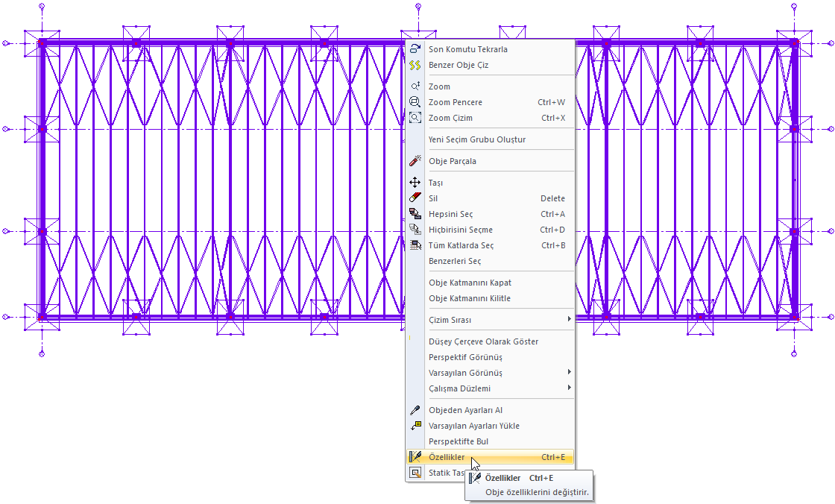Select the Taşı move arrows icon
The width and height of the screenshot is (835, 504).
point(415,183)
